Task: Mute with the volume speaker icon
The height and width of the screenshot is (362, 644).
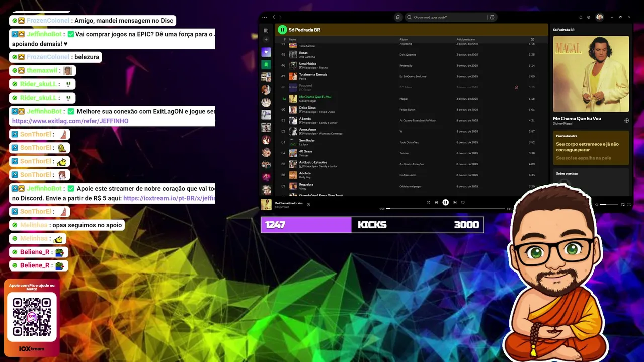Action: pos(597,205)
